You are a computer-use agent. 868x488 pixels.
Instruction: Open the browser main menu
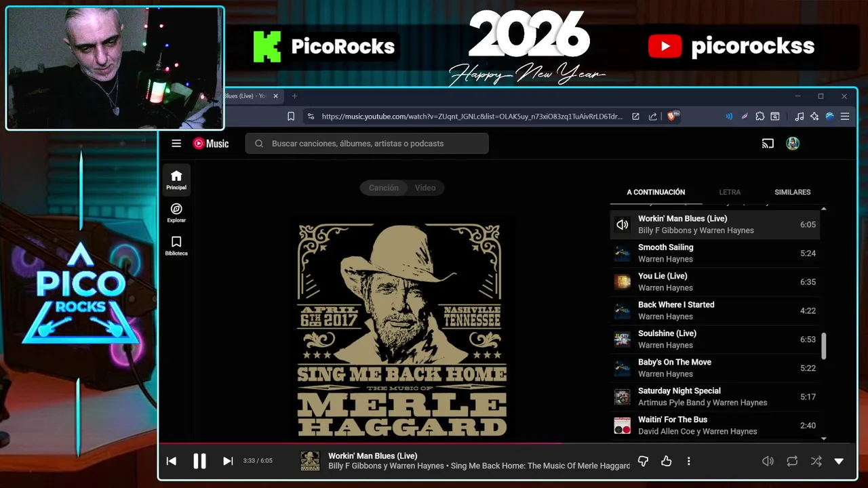[845, 117]
